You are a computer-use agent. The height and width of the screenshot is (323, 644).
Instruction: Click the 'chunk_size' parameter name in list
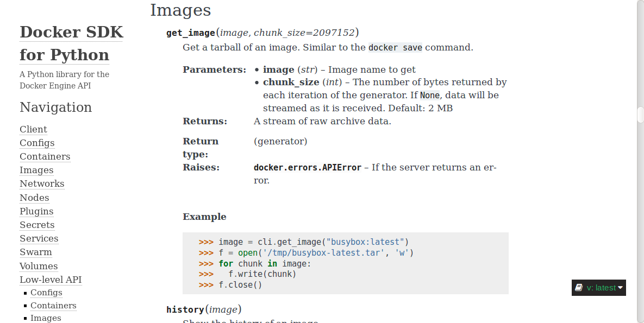[x=291, y=82]
